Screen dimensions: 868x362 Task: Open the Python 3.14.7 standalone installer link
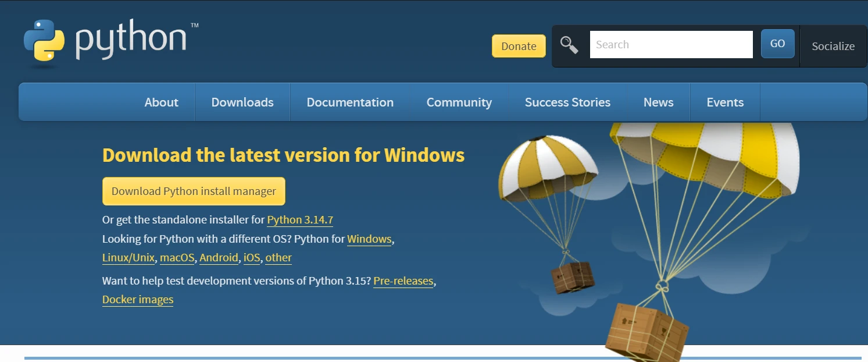tap(300, 220)
